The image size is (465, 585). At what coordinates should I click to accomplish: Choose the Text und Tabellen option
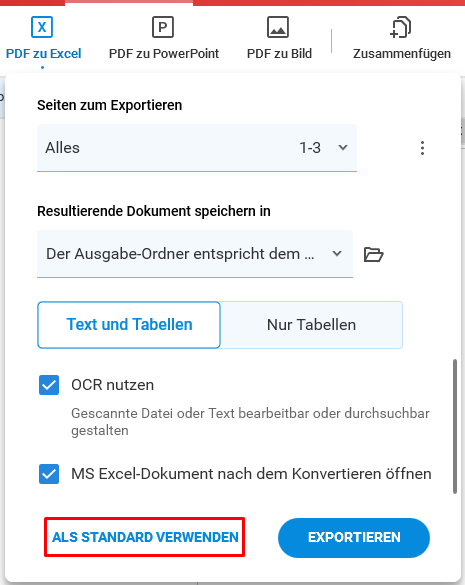(x=129, y=325)
